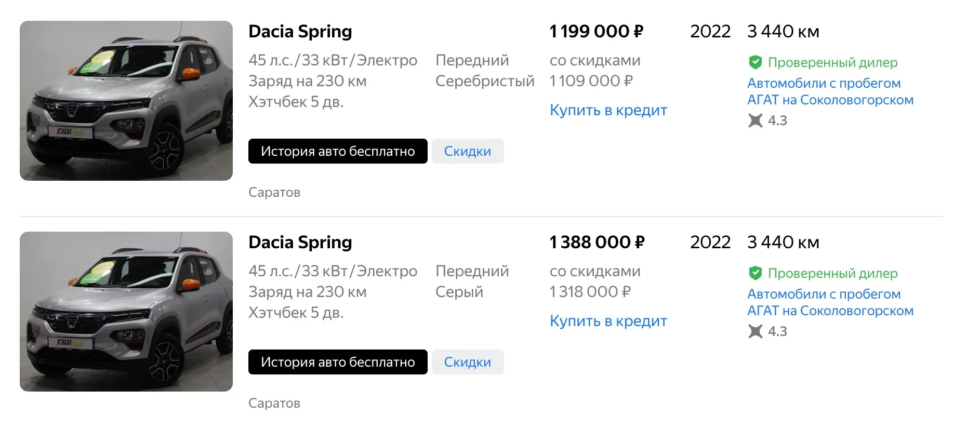Image resolution: width=980 pixels, height=430 pixels.
Task: Open the silver Dacia Spring car photo
Action: tap(126, 101)
